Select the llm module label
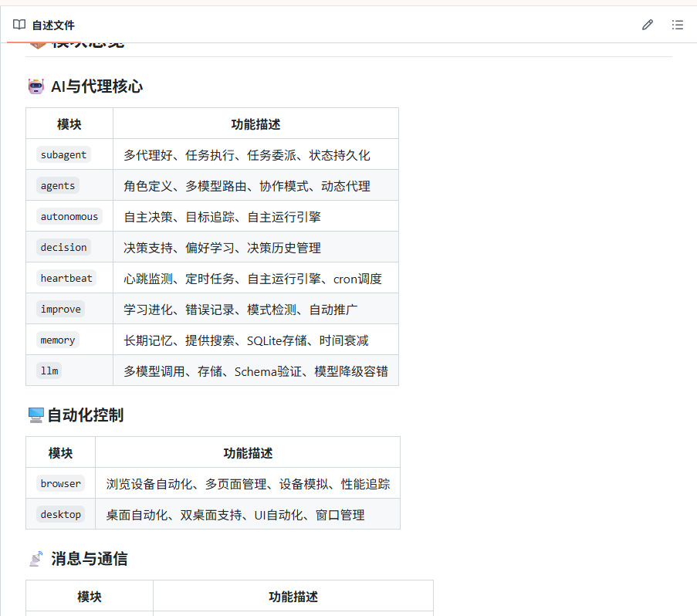The image size is (697, 616). tap(49, 371)
